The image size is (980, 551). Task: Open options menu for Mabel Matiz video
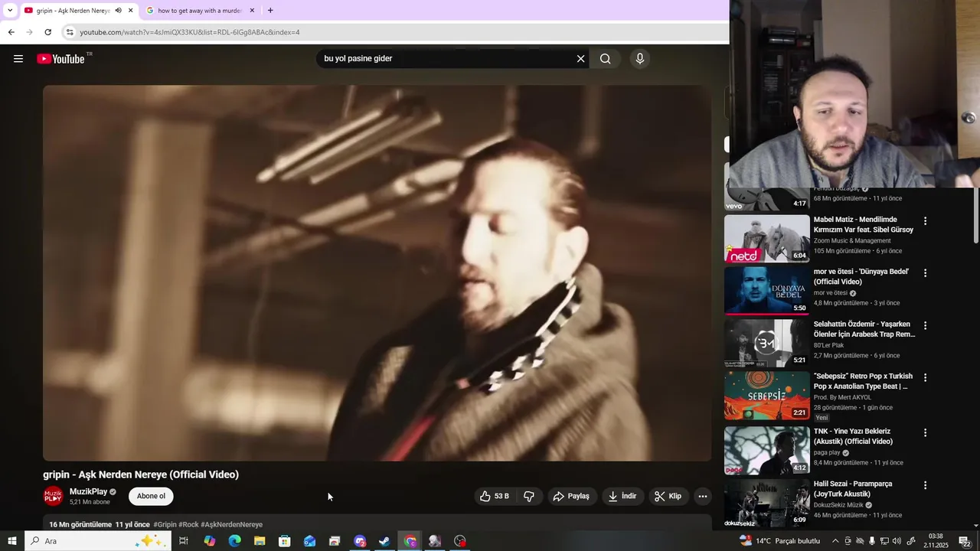(925, 220)
